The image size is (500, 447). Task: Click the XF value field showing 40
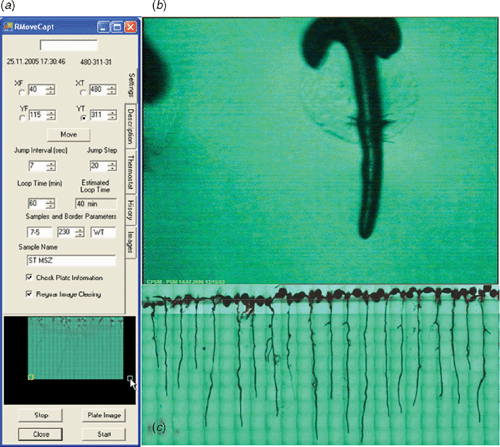click(37, 90)
